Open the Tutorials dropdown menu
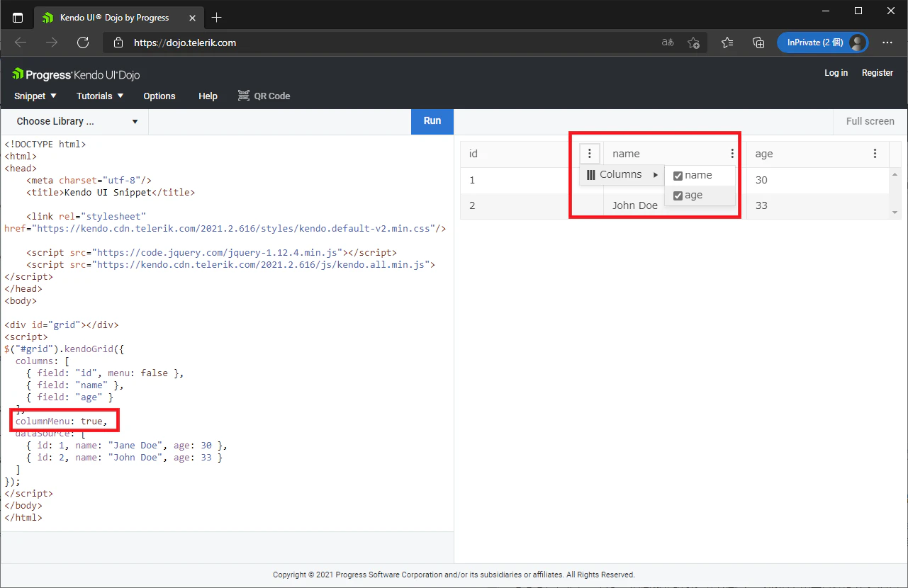This screenshot has width=908, height=588. tap(100, 96)
